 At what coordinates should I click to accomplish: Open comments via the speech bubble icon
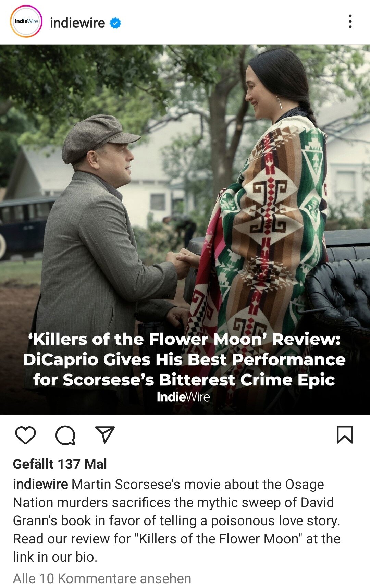click(65, 435)
